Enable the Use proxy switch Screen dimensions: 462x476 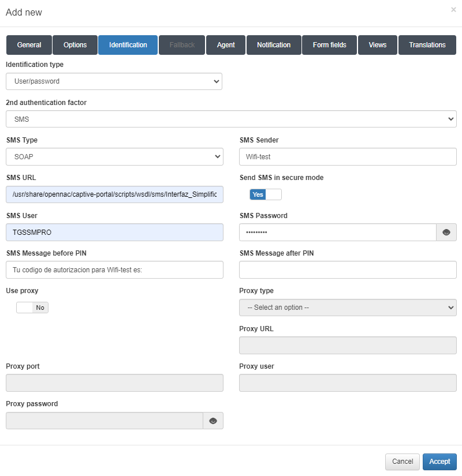click(x=32, y=308)
